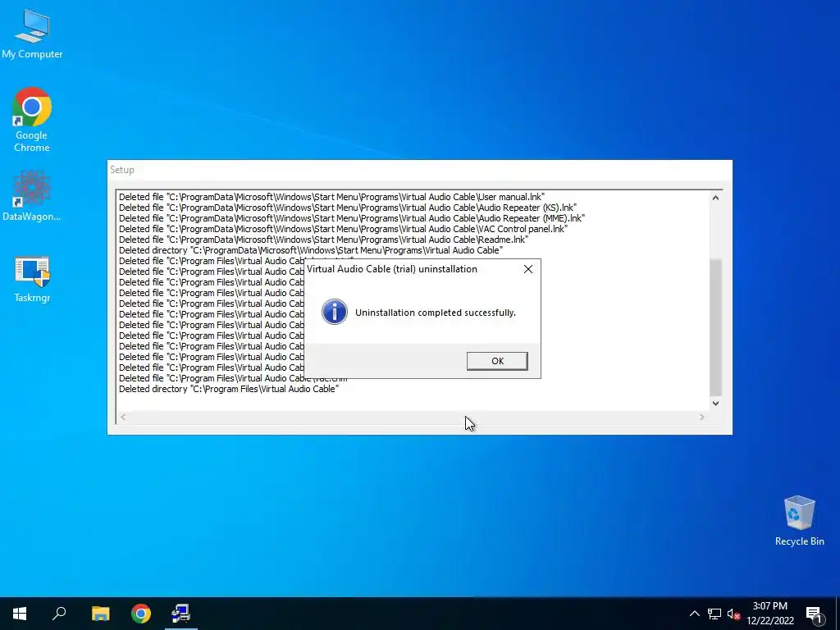
Task: Click horizontal scrollbar right arrow in Setup
Action: tap(702, 417)
